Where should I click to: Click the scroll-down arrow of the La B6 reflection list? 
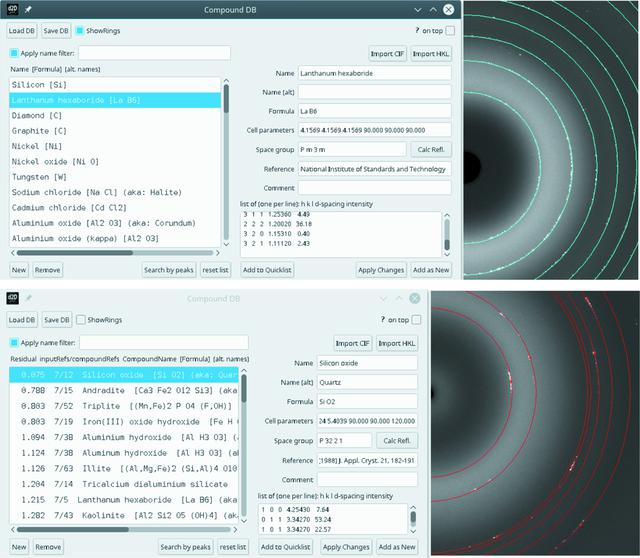coord(447,254)
